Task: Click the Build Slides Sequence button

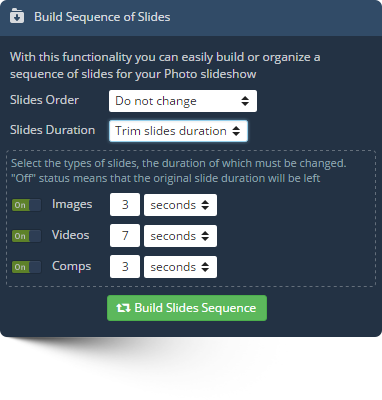Action: [x=187, y=308]
